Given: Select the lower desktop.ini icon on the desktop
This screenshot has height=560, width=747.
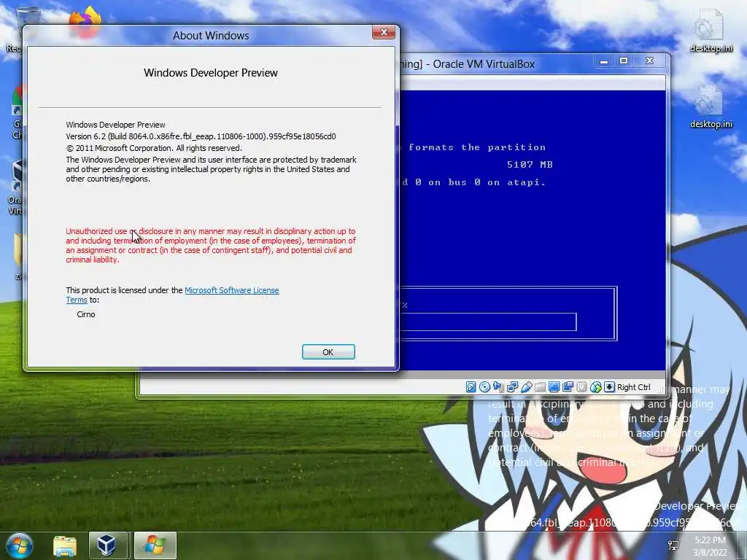Looking at the screenshot, I should (x=711, y=107).
